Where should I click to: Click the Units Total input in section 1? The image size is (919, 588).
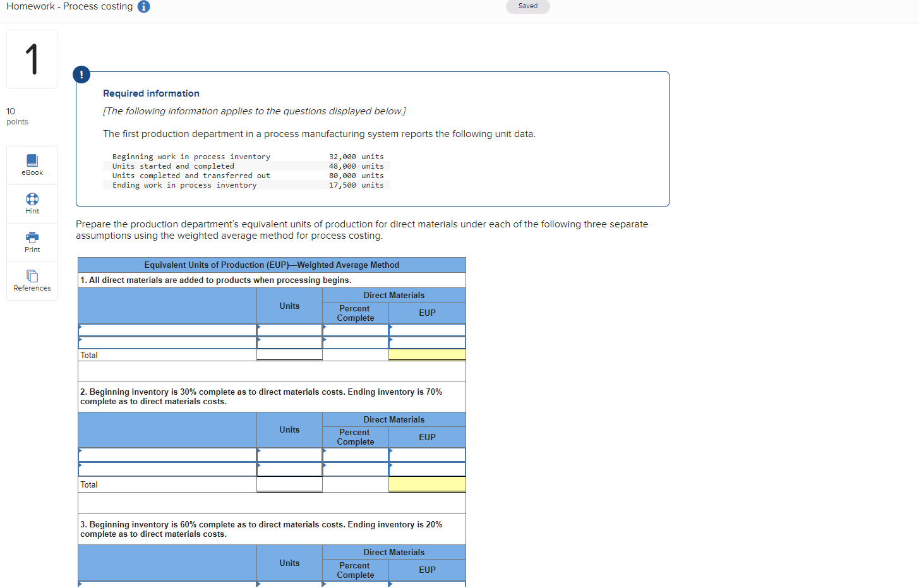click(289, 355)
